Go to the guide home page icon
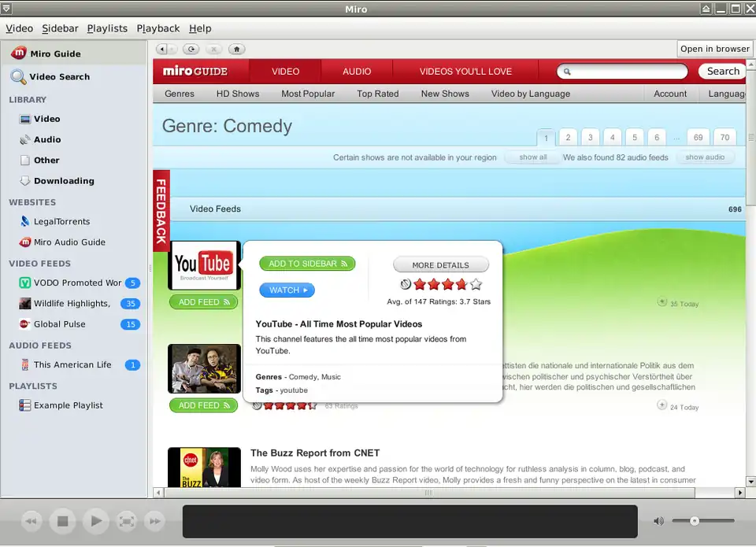Image resolution: width=756 pixels, height=547 pixels. [x=236, y=49]
